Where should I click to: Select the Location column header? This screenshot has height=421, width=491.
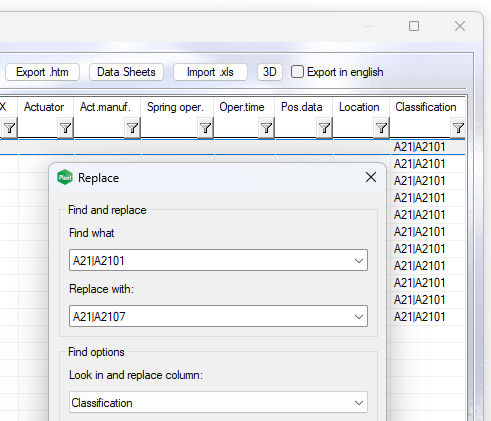(359, 107)
